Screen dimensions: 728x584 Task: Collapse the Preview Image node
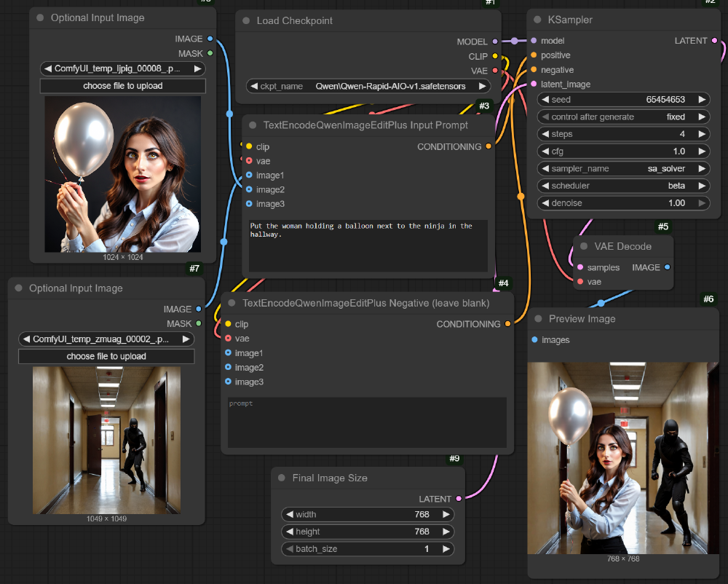[x=537, y=318]
